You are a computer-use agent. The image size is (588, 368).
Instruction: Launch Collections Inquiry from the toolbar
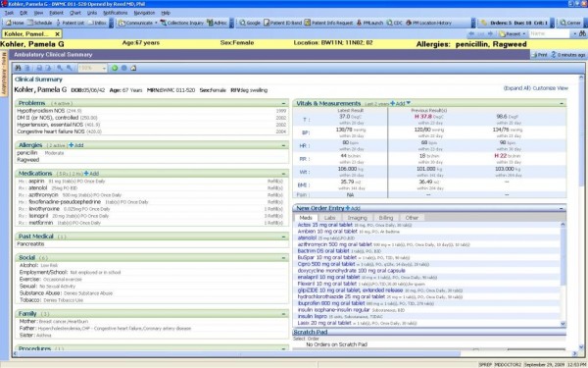(x=182, y=23)
